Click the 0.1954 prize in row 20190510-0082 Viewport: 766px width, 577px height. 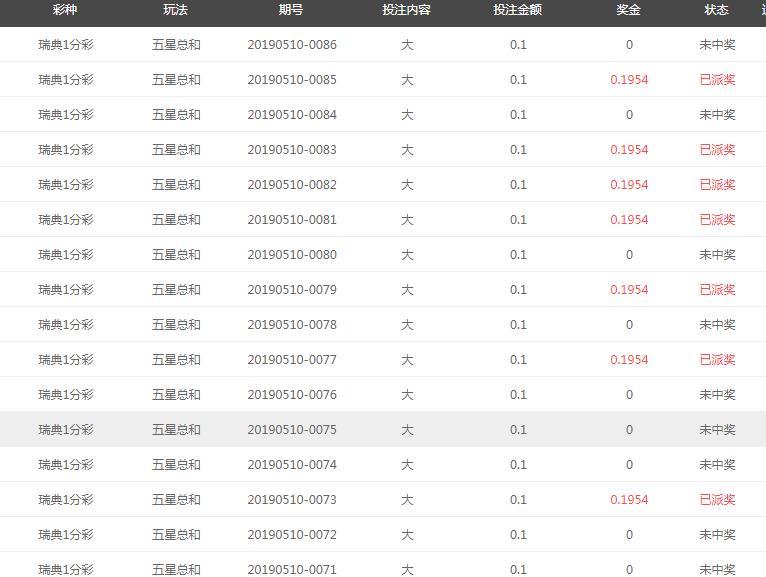(x=629, y=185)
